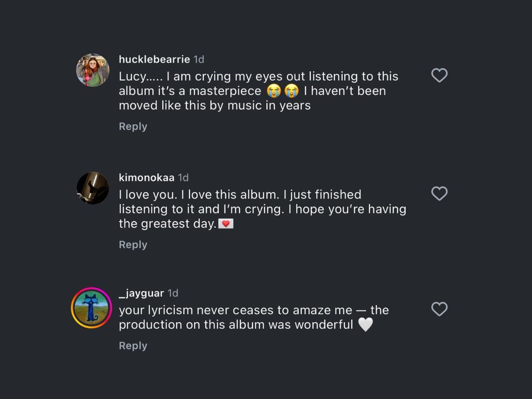Open kimonokaa's dark profile avatar

click(x=93, y=188)
